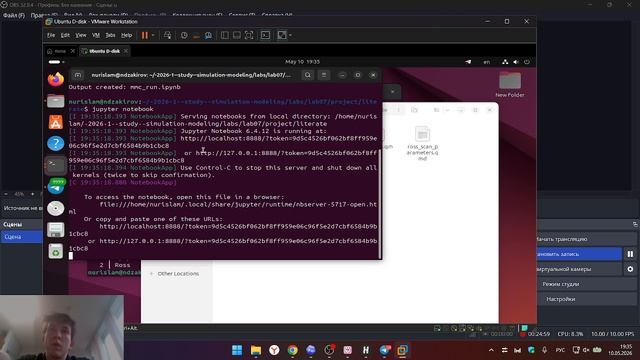Expand the hidden system tray icons
Image resolution: width=640 pixels, height=360 pixels.
tap(491, 350)
